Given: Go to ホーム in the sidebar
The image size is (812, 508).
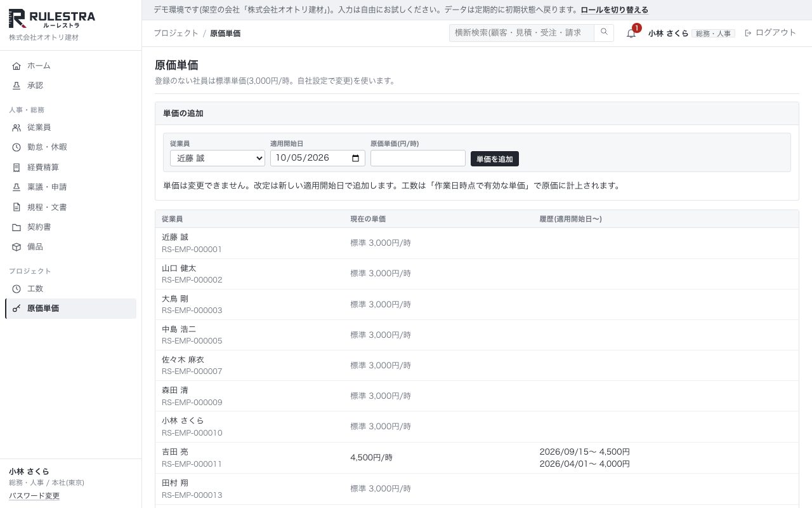Looking at the screenshot, I should tap(70, 66).
